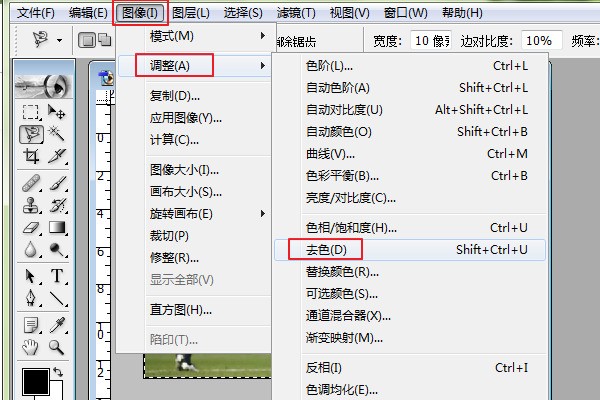
Task: Open the lasso tool preset picker arrow
Action: 59,41
